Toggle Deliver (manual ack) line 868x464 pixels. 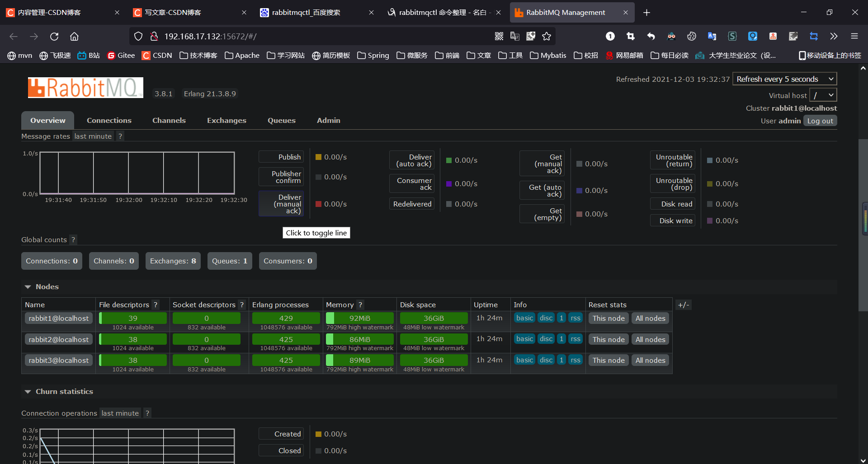(x=281, y=204)
